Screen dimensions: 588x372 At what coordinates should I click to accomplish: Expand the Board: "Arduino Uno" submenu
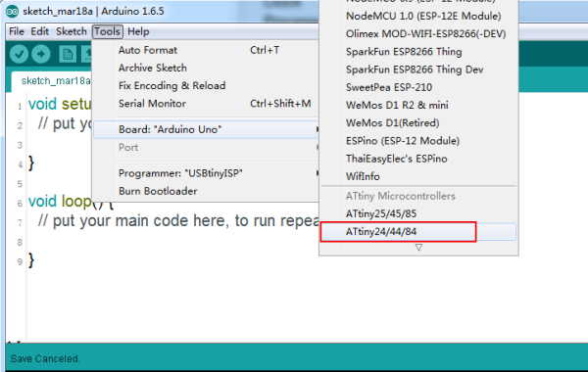point(206,129)
